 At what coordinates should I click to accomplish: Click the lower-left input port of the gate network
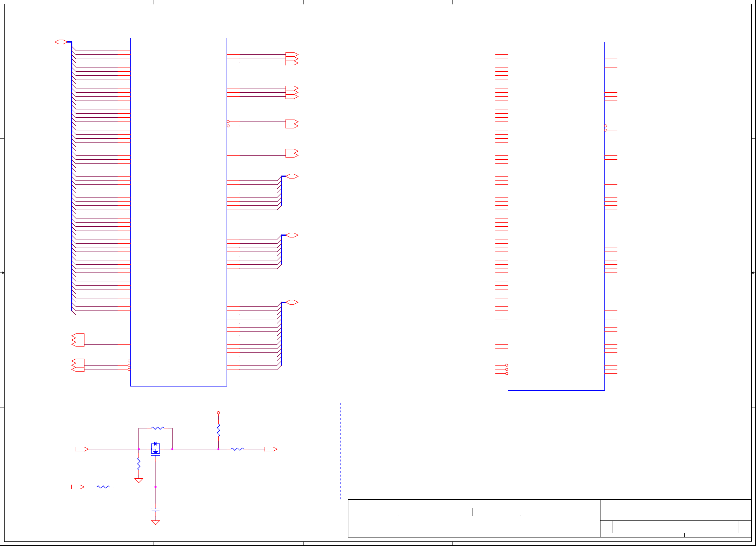tap(77, 487)
